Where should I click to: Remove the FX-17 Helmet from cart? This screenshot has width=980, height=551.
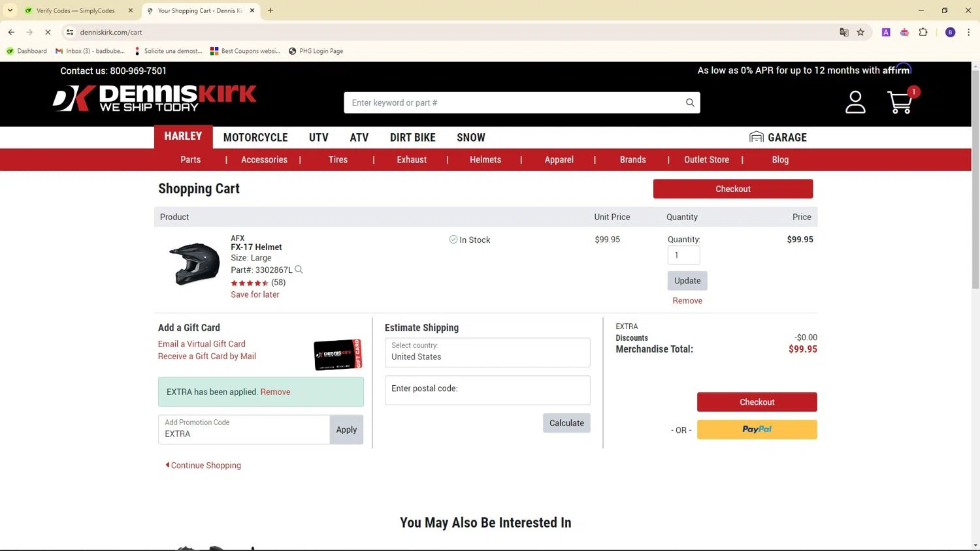pyautogui.click(x=687, y=301)
